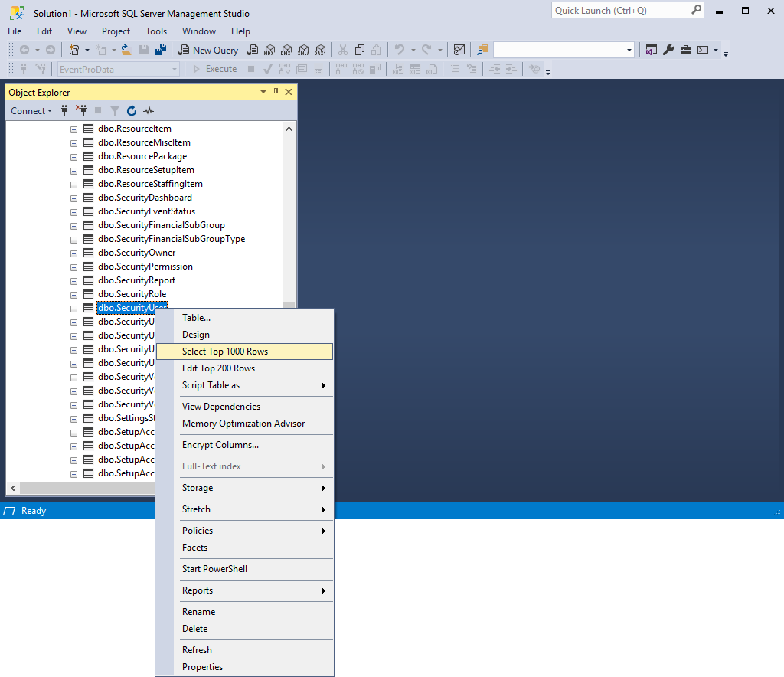Open an XMLA query
784x677 pixels.
pyautogui.click(x=303, y=50)
